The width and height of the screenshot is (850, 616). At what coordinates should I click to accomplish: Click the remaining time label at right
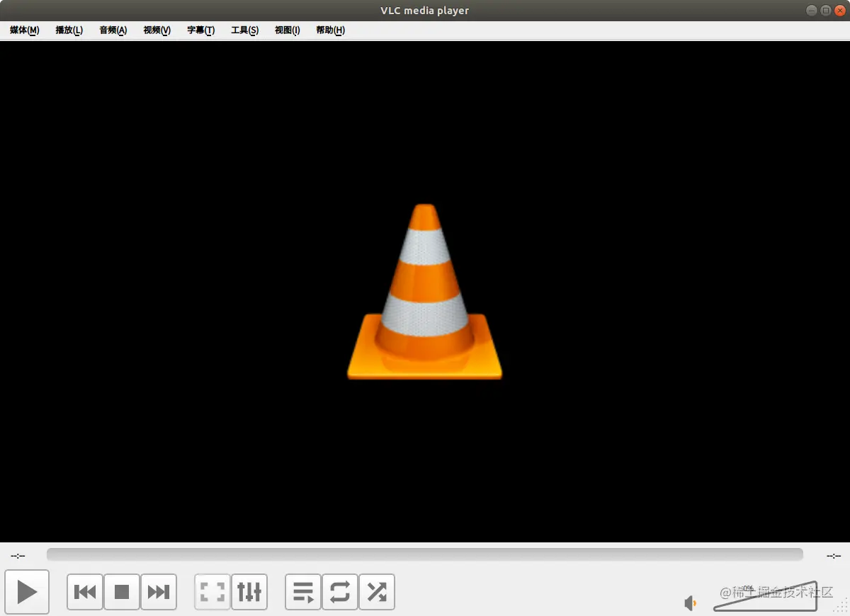pyautogui.click(x=834, y=556)
